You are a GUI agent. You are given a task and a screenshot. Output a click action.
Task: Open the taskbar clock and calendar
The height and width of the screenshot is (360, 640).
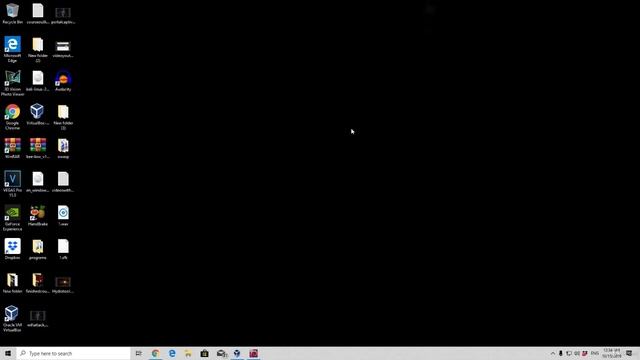(611, 353)
